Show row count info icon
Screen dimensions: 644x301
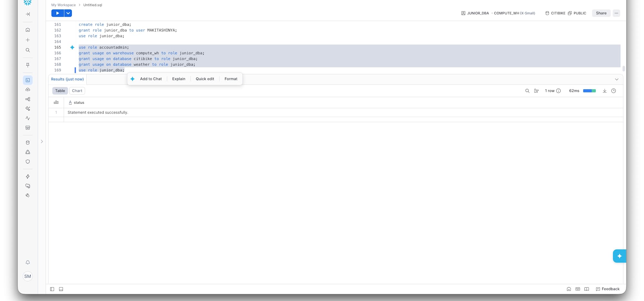[x=558, y=91]
